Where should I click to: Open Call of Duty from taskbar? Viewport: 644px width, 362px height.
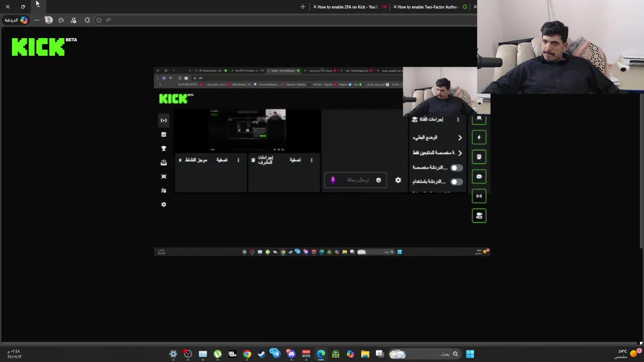232,354
